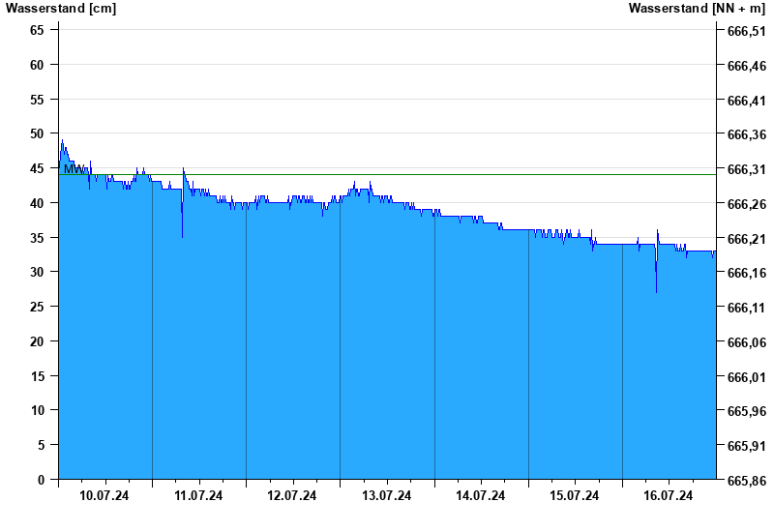Click the Wasserstand [cm] axis title
This screenshot has height=532, width=774.
(61, 9)
